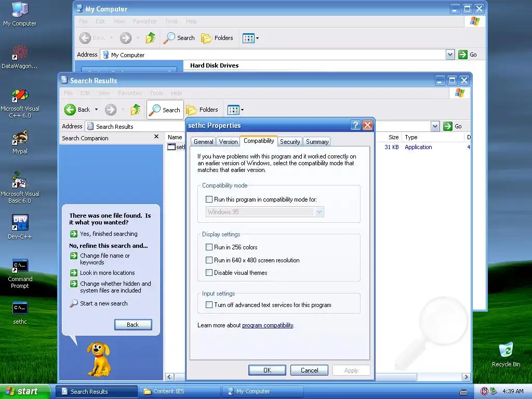The image size is (532, 399).
Task: Click Up folder icon in Search Results toolbar
Action: click(136, 110)
